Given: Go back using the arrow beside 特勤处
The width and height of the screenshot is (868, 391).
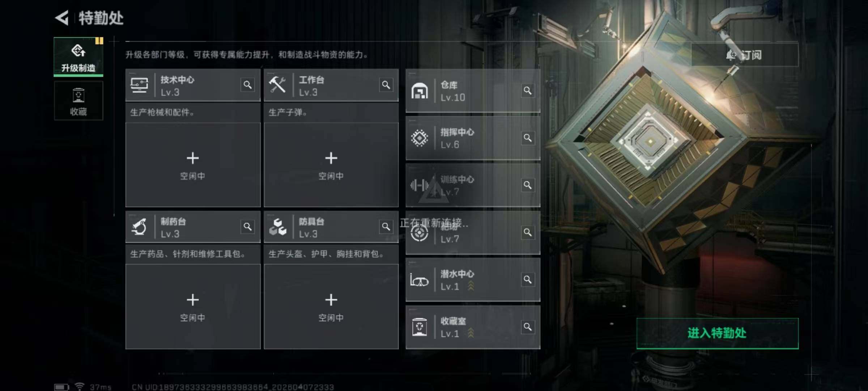Looking at the screenshot, I should (62, 18).
